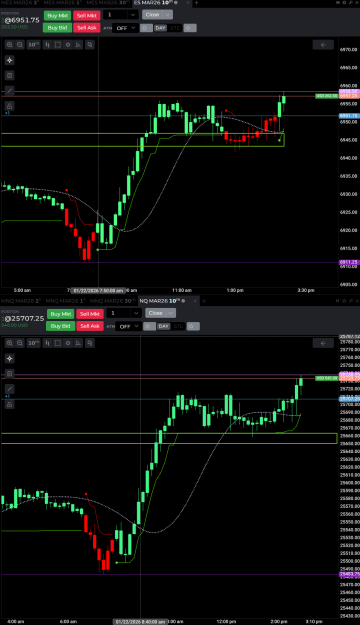Zoom in on the NQ chart

[10, 343]
